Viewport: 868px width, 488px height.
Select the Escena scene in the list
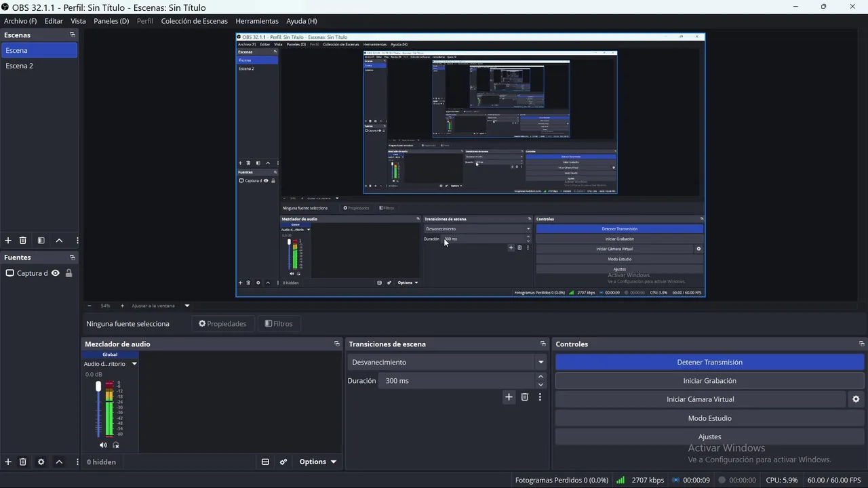(39, 50)
